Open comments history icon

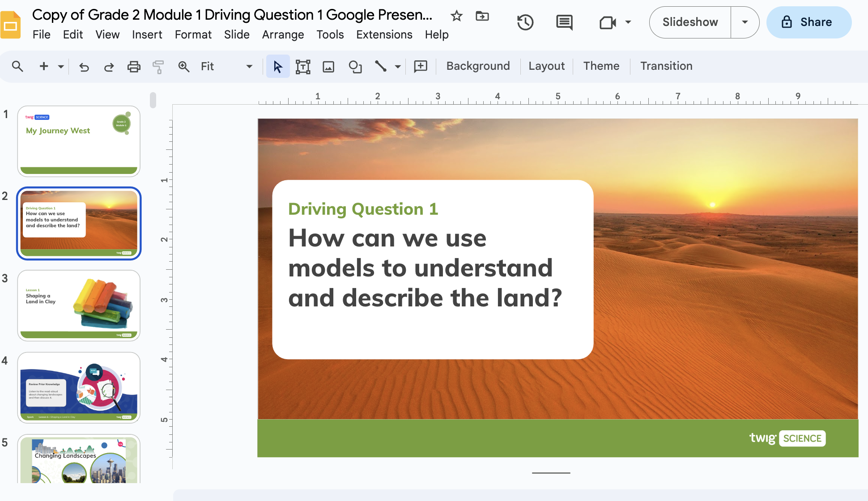tap(564, 22)
